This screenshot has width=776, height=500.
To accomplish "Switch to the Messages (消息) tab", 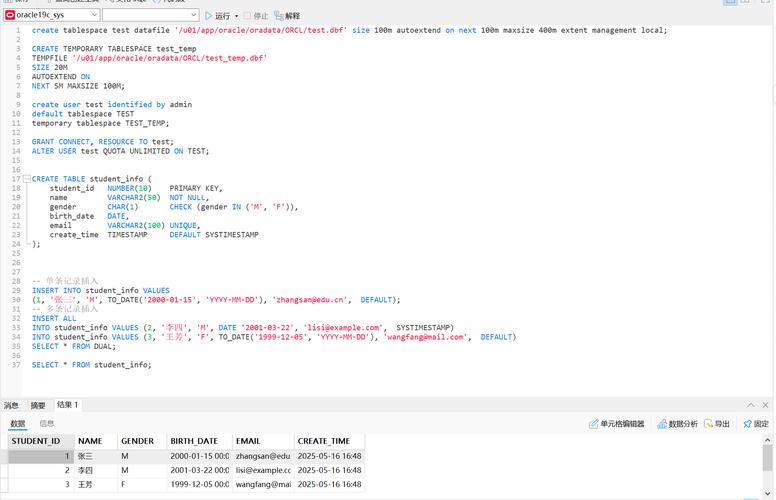I will click(11, 405).
